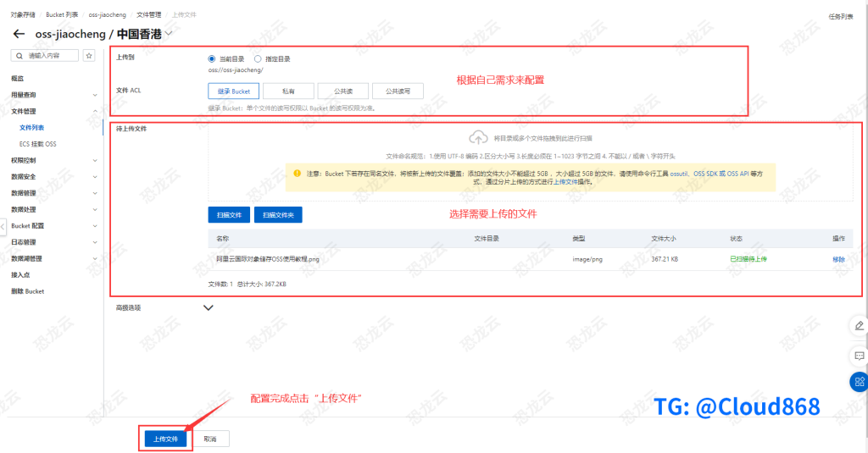Screen dimensions: 868x453
Task: Click the file drop zone text
Action: pos(542,138)
